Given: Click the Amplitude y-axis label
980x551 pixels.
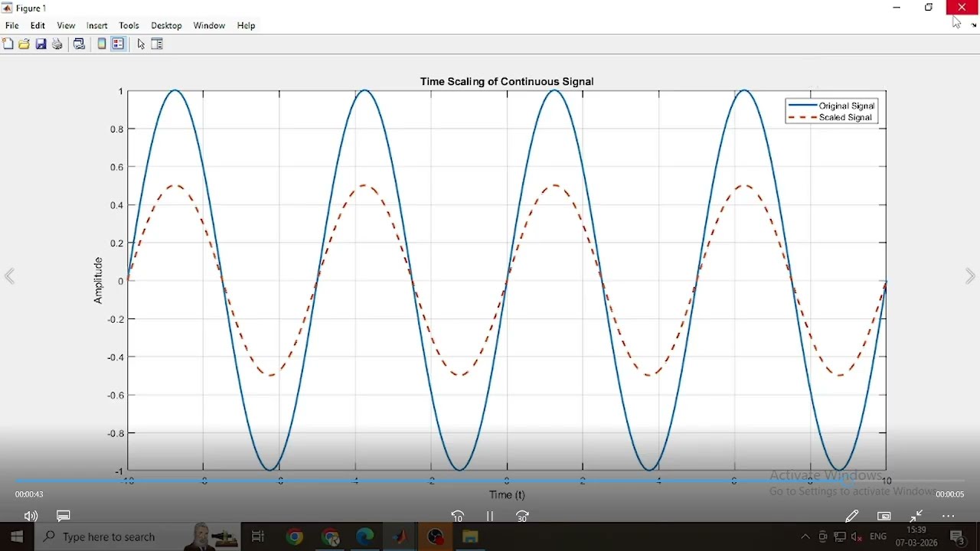Looking at the screenshot, I should coord(98,280).
